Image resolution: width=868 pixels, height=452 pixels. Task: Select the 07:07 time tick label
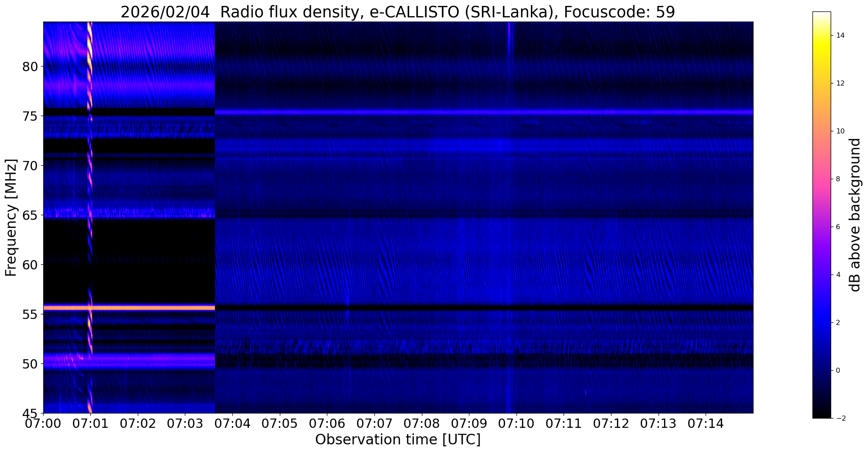pyautogui.click(x=374, y=423)
